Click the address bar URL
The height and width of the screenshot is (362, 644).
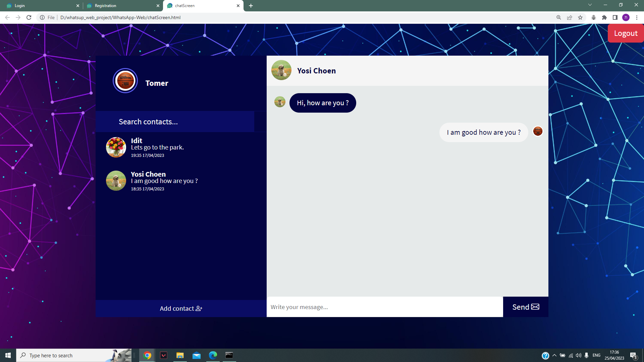(x=120, y=17)
